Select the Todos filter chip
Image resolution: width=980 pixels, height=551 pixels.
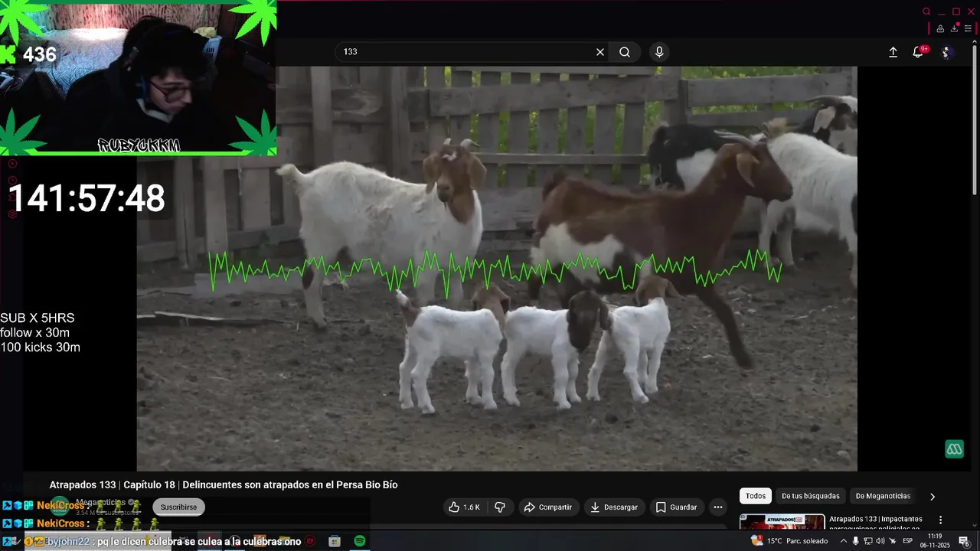click(x=756, y=496)
